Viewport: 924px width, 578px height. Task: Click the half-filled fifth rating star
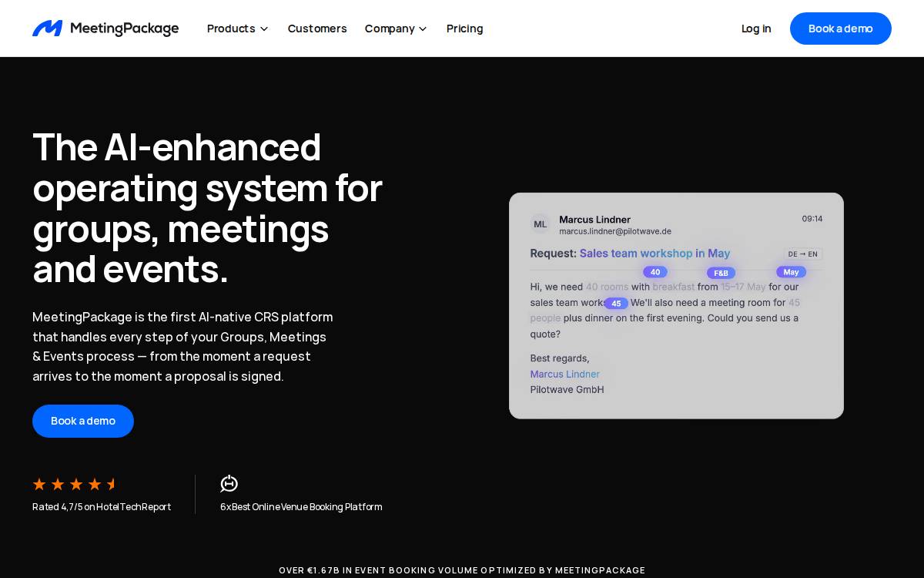point(112,484)
